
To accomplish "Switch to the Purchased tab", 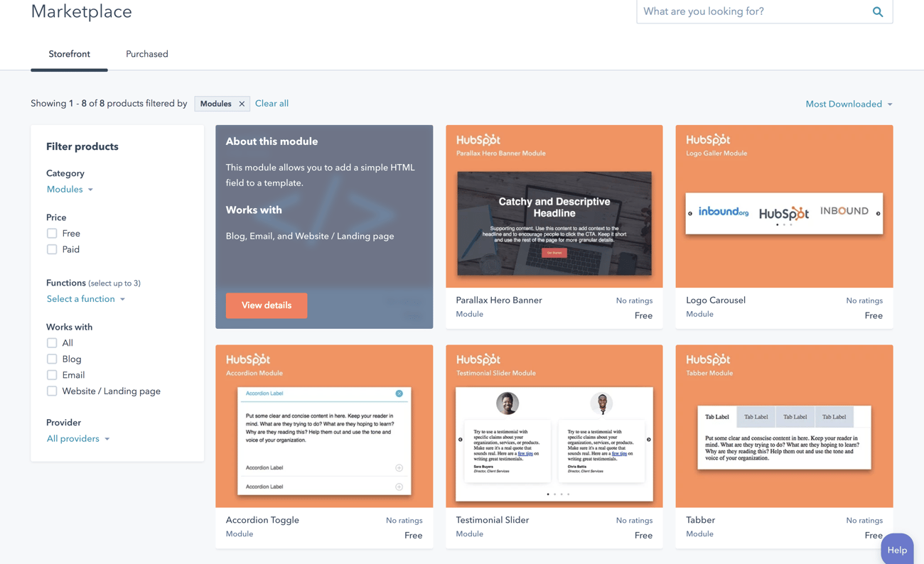I will click(147, 54).
